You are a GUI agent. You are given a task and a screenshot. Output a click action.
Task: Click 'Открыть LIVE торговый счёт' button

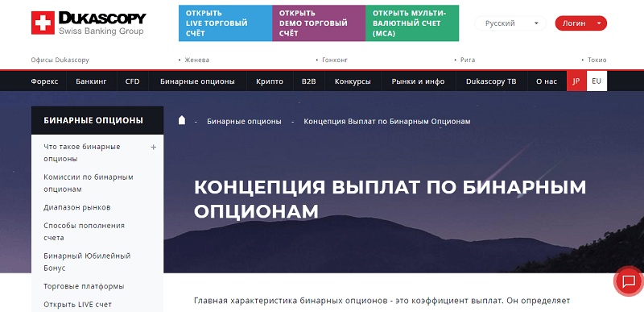coord(225,23)
